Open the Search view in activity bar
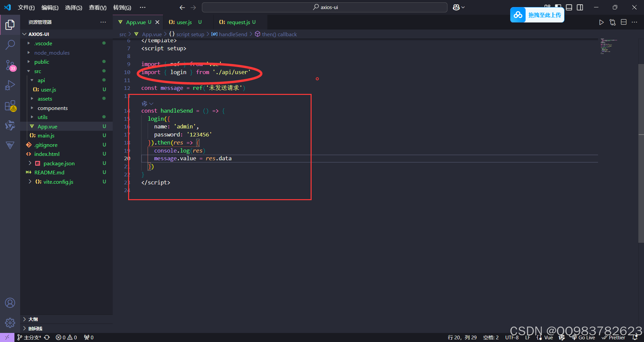This screenshot has height=342, width=644. point(10,45)
